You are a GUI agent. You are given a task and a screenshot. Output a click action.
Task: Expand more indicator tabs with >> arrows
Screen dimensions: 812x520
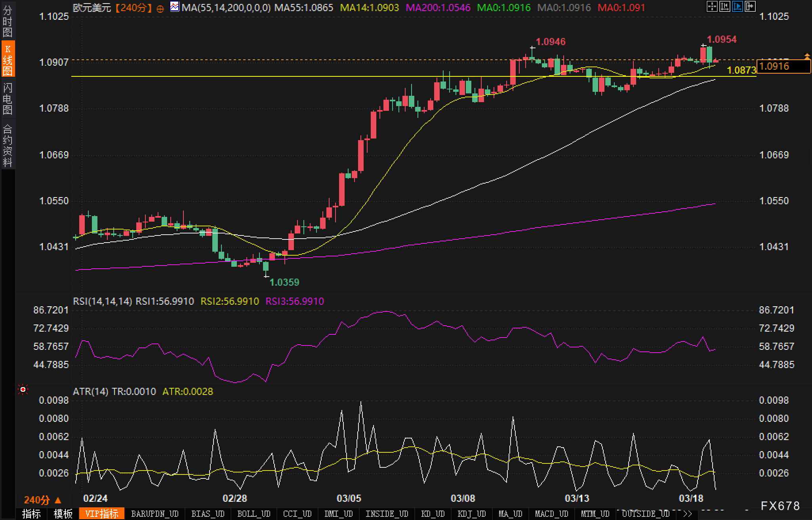point(688,514)
